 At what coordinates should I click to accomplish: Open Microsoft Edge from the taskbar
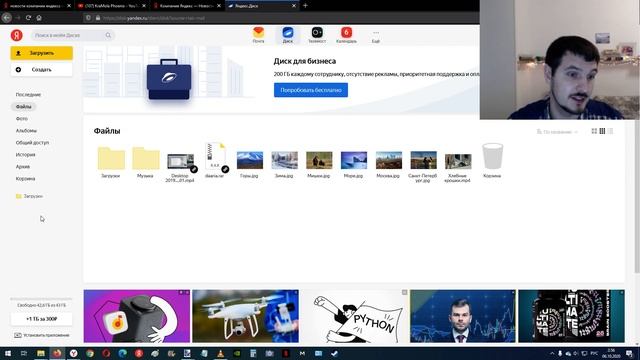tap(122, 353)
